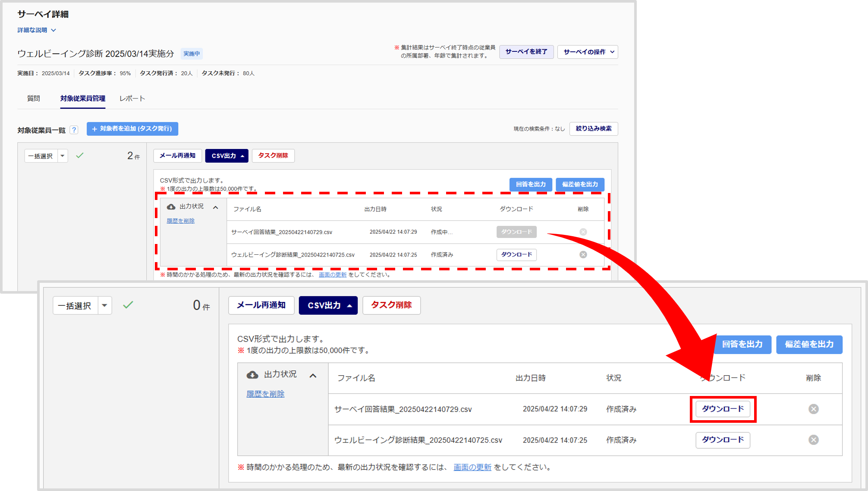This screenshot has height=491, width=868.
Task: Click greyed ダウンロード for 作成中 file
Action: [x=516, y=232]
